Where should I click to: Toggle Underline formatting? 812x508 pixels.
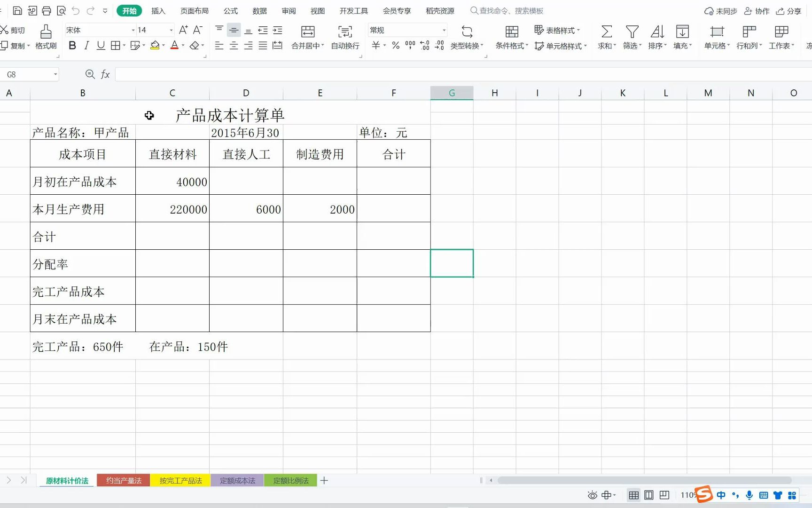click(x=101, y=45)
